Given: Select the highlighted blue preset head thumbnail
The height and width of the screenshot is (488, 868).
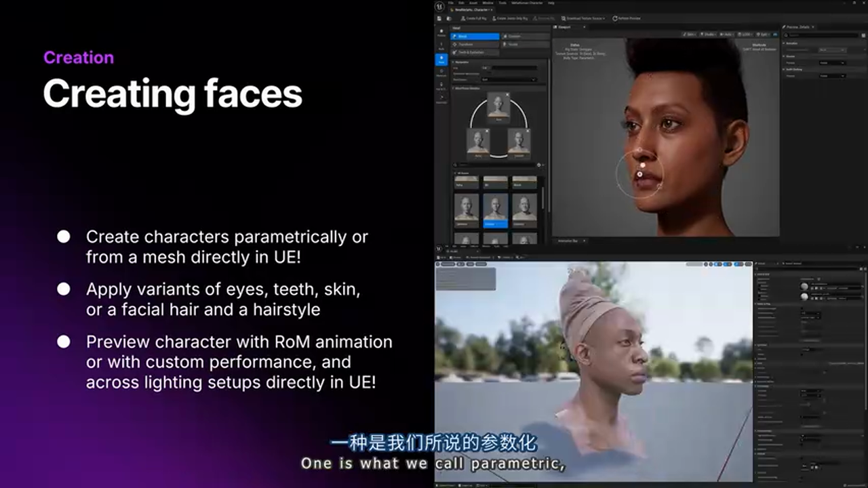Looking at the screenshot, I should tap(495, 210).
